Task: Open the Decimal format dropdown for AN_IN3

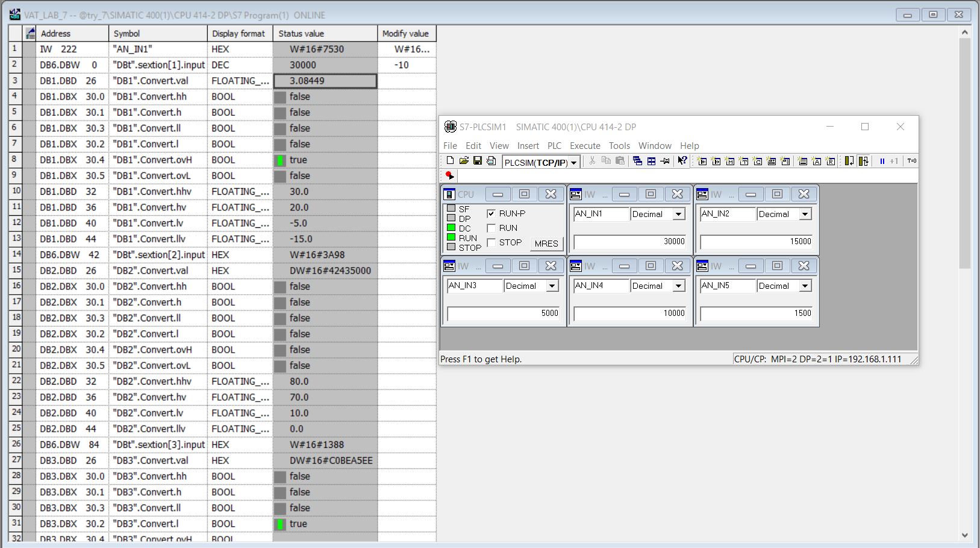Action: coord(552,286)
